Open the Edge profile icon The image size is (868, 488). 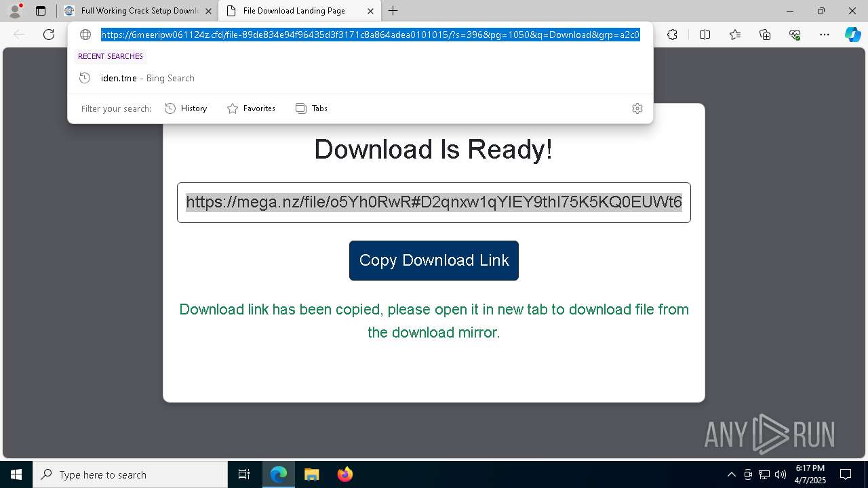pos(15,11)
